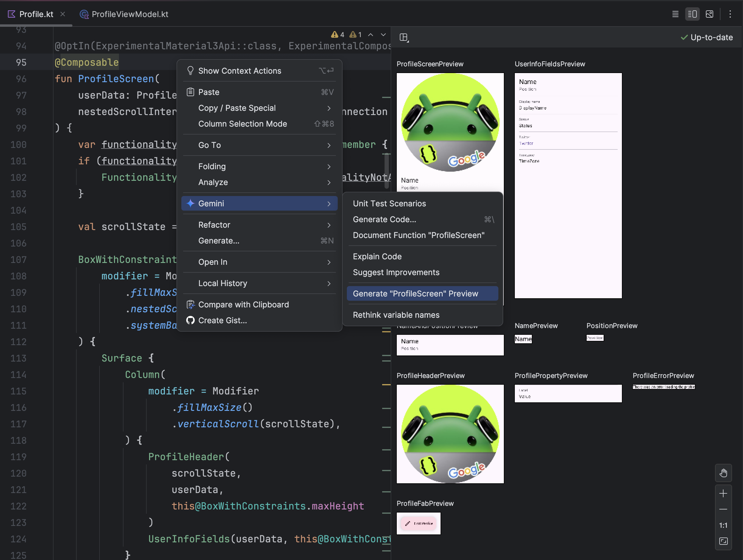Click the zoom in icon in preview

(x=724, y=494)
